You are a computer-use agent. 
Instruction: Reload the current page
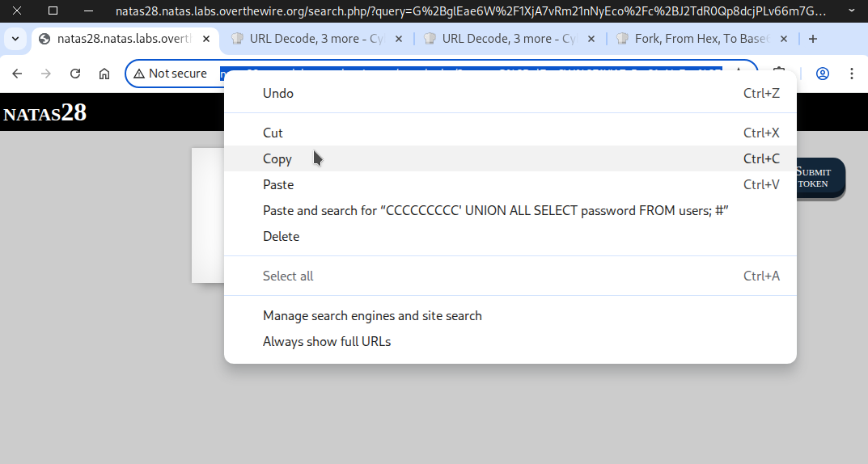tap(75, 74)
